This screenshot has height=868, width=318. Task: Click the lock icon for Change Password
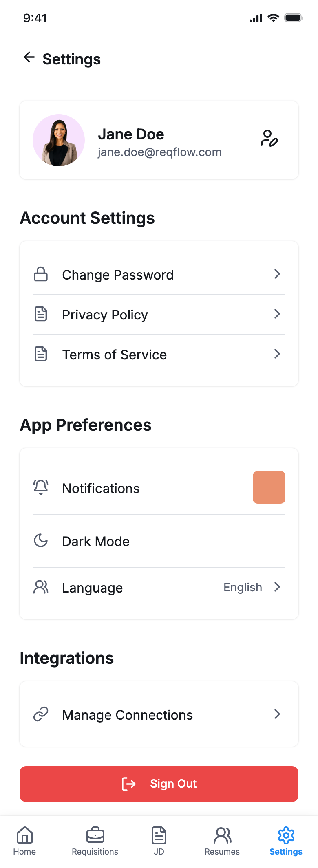(41, 274)
